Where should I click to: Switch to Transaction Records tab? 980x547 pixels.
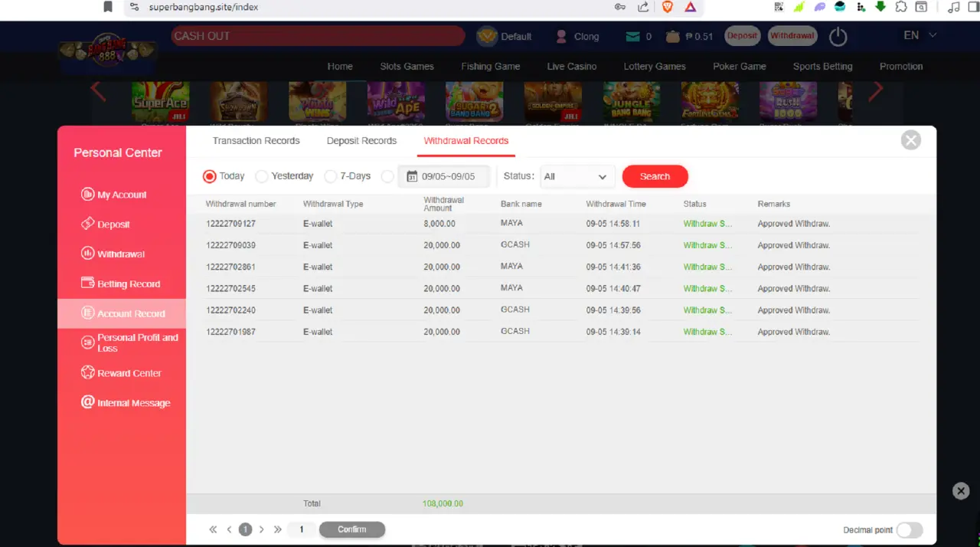[256, 141]
